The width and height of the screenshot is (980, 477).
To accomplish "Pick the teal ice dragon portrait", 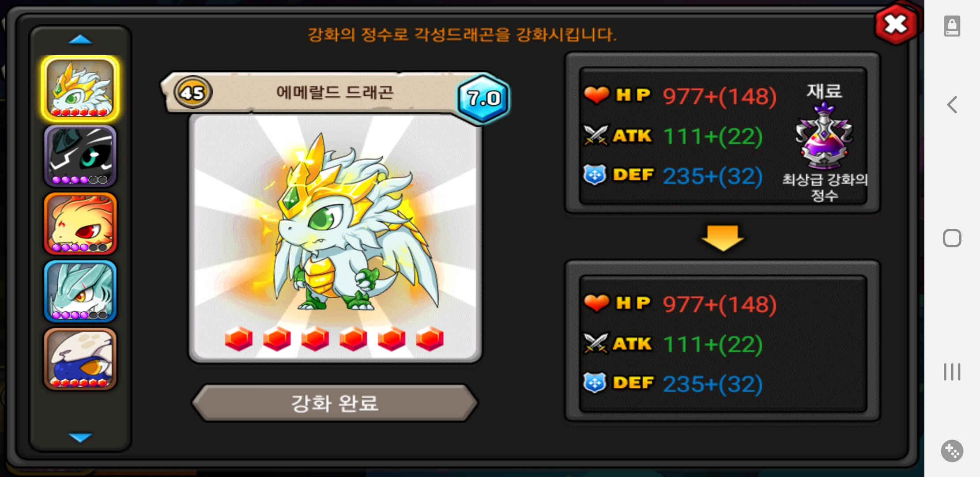I will [80, 291].
